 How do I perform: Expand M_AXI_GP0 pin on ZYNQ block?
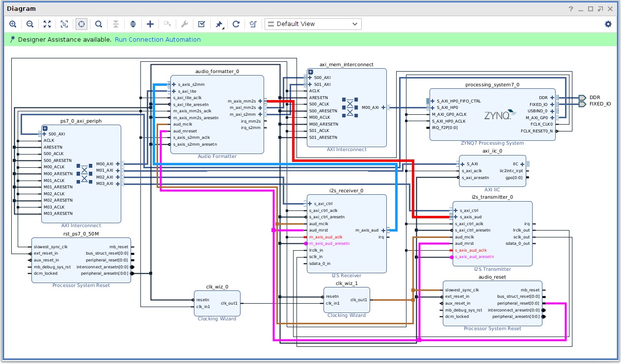pos(552,118)
